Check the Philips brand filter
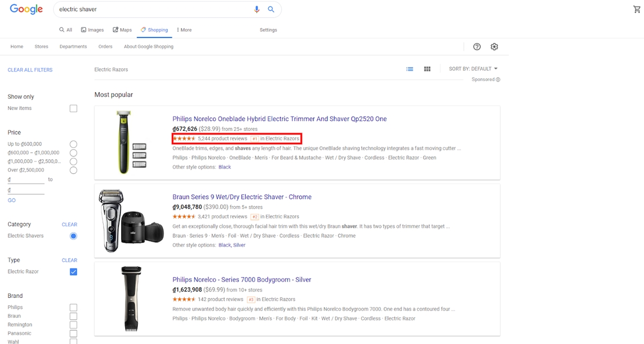The image size is (644, 344). coord(74,308)
